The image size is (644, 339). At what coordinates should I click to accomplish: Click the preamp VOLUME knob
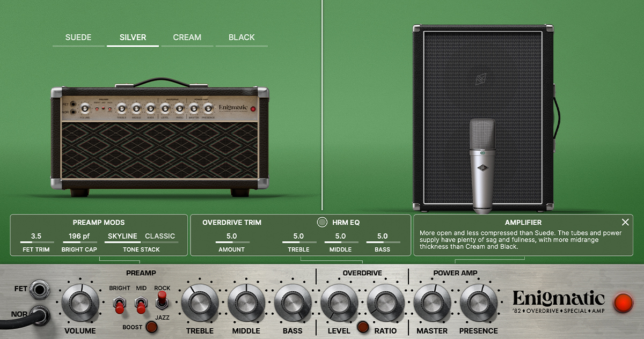pos(80,303)
